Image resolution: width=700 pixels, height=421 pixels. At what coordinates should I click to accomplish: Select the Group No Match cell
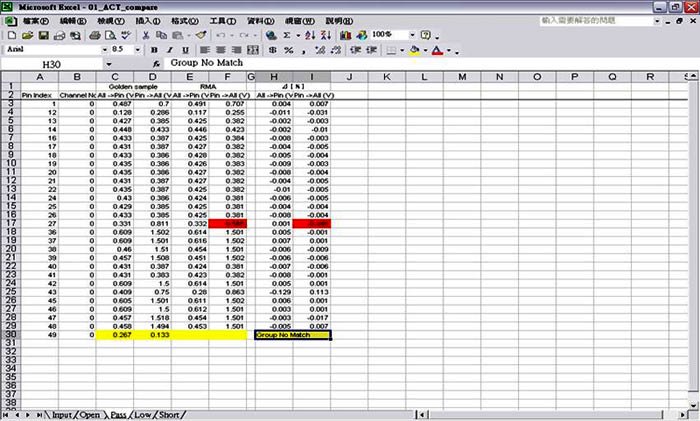[292, 335]
